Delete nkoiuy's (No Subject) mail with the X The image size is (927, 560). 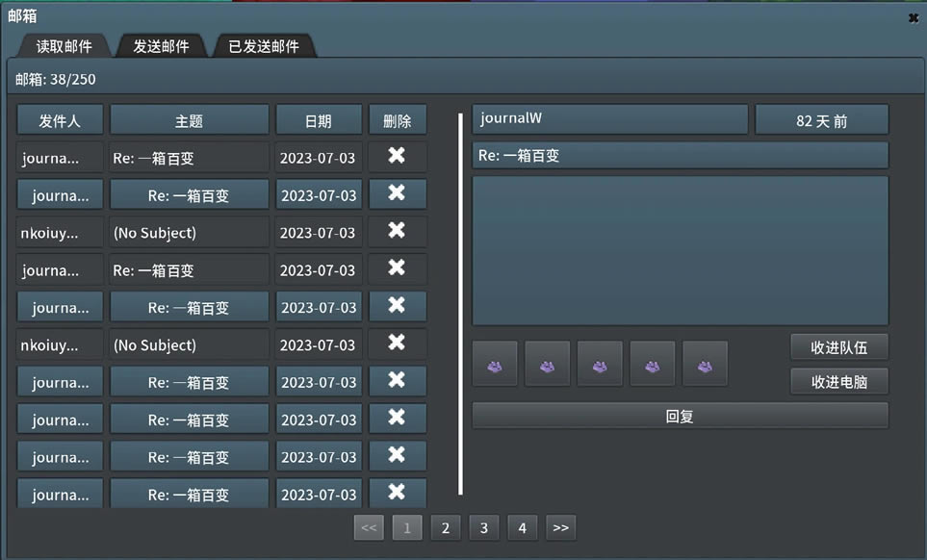(x=397, y=232)
